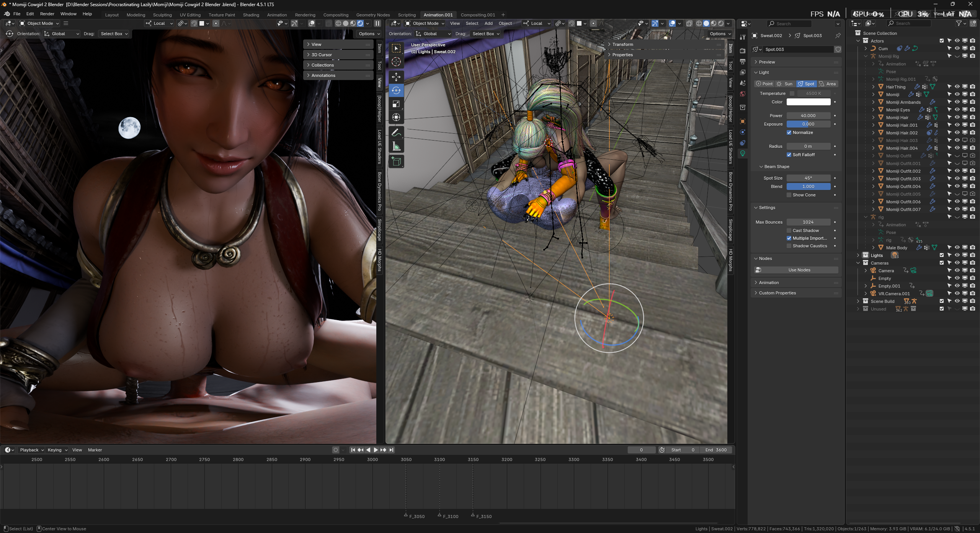Select the Add Cube tool

pos(396,162)
